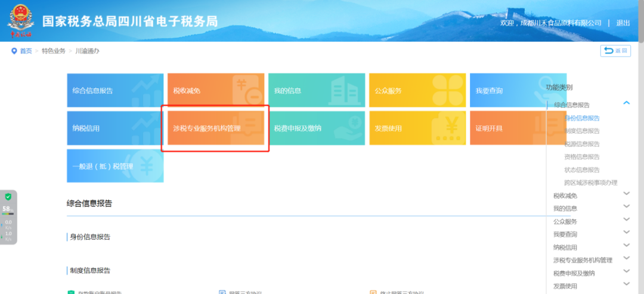Viewport: 644px width, 294px height.
Task: Click the site title 国家税务总局四川省电子税务局
Action: pyautogui.click(x=130, y=21)
